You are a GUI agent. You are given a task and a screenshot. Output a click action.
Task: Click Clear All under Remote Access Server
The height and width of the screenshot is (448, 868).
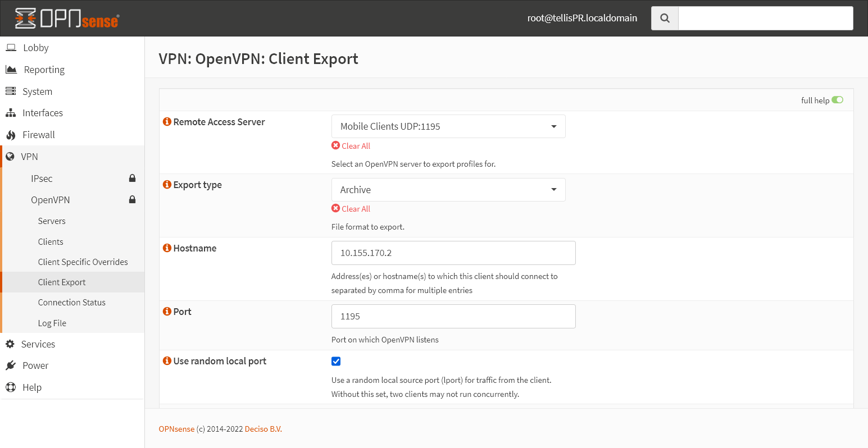tap(351, 145)
